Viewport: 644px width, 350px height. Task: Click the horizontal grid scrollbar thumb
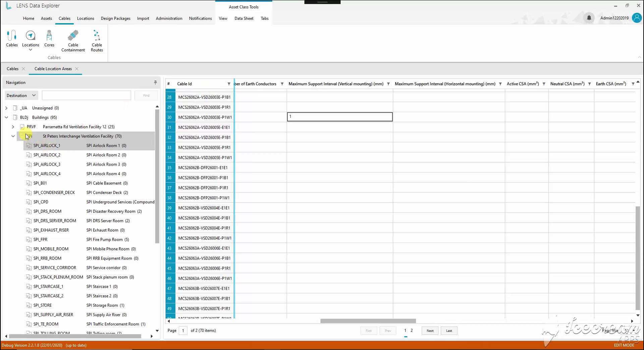coord(368,321)
